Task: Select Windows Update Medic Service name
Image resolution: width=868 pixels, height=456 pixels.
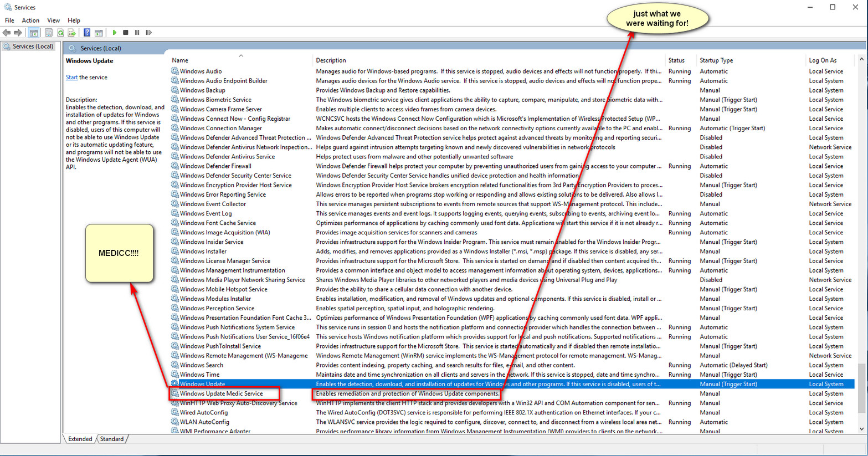Action: pos(221,393)
